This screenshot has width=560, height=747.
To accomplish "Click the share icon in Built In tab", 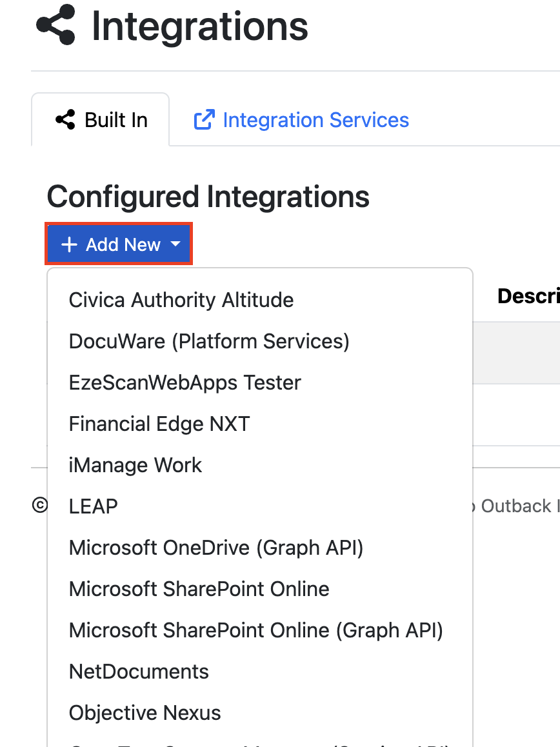I will 65,119.
